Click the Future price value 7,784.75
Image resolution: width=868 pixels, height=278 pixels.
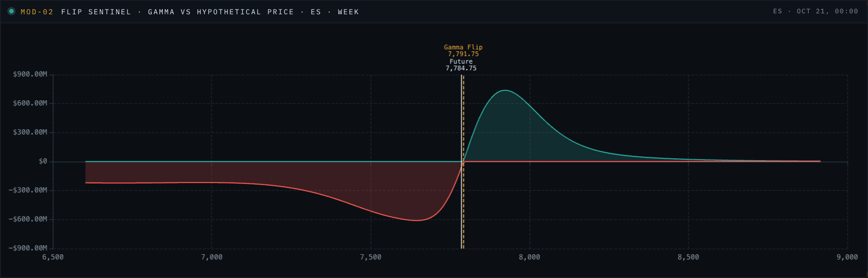461,68
